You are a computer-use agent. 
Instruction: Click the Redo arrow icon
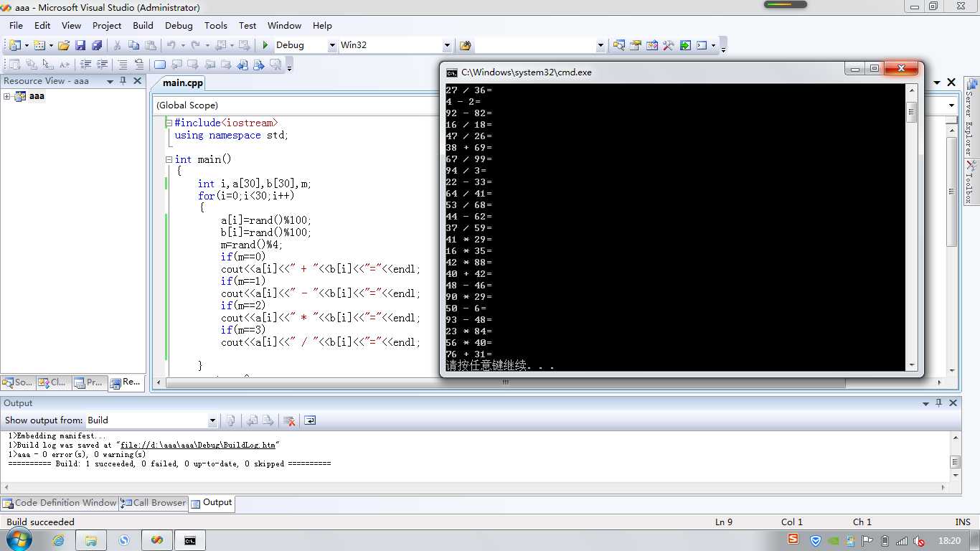(195, 45)
